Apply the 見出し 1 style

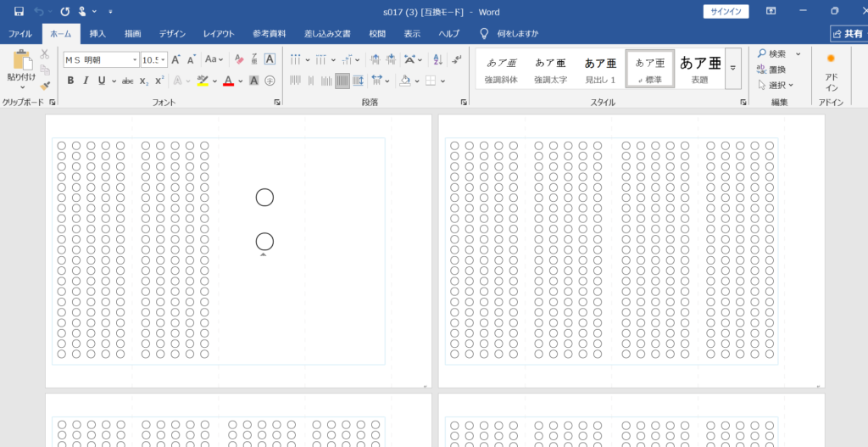600,68
